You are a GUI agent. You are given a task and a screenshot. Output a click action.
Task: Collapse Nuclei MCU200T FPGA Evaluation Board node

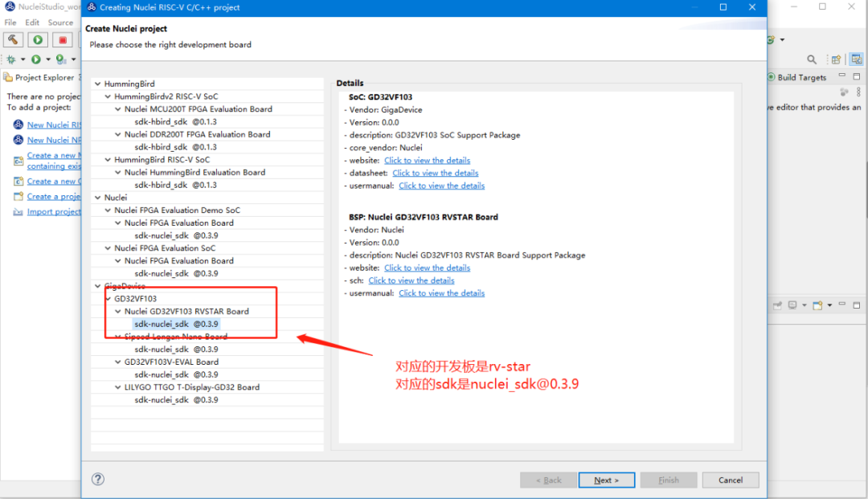pos(118,109)
